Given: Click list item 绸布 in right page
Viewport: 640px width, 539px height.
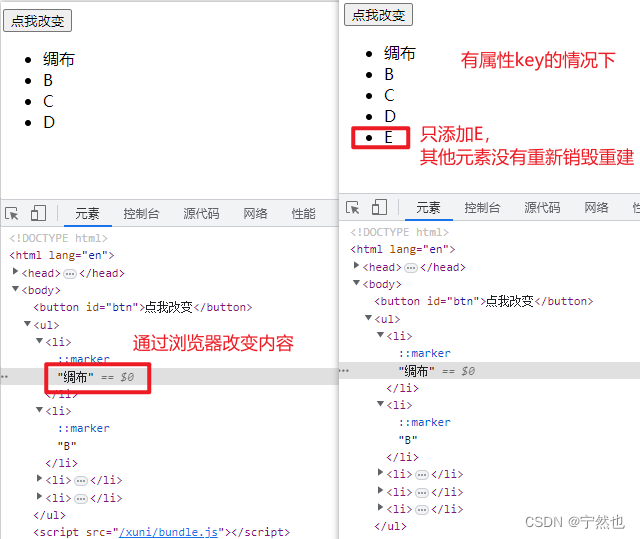Looking at the screenshot, I should (400, 53).
